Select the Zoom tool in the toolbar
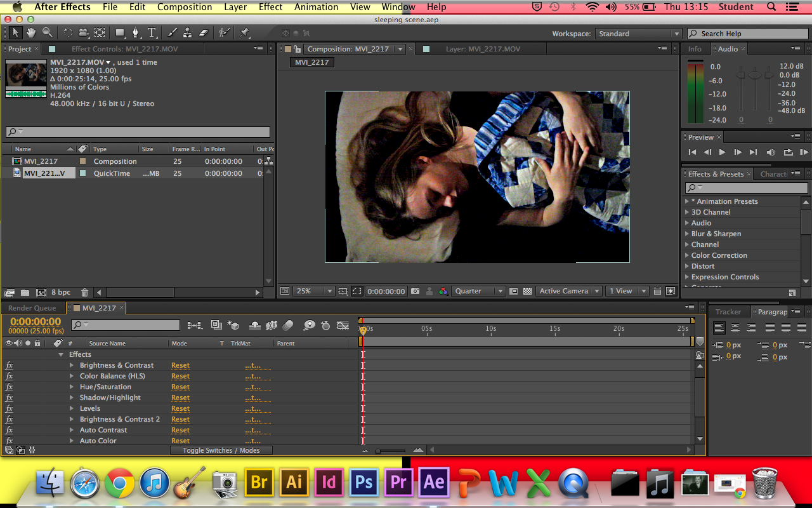Image resolution: width=812 pixels, height=508 pixels. pos(48,32)
